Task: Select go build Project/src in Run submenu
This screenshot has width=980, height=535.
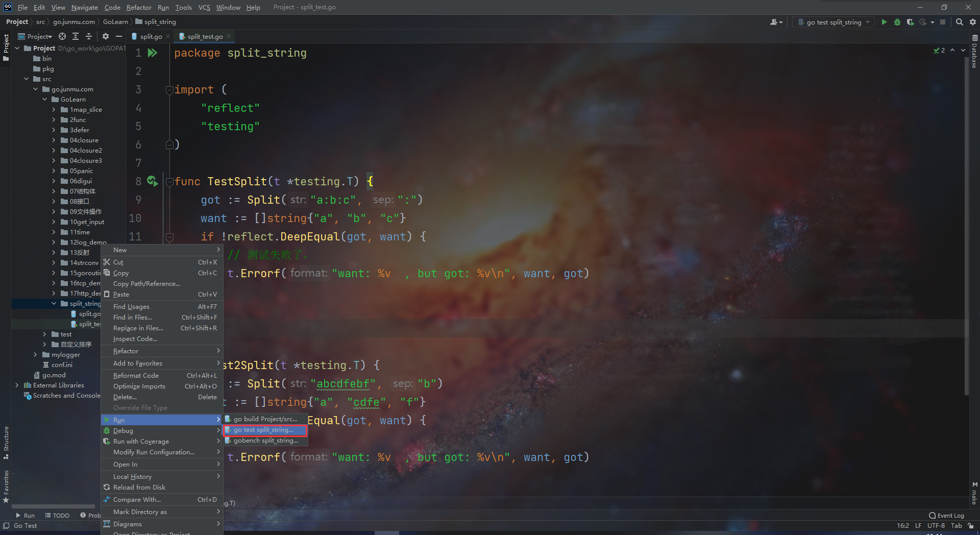Action: 265,419
